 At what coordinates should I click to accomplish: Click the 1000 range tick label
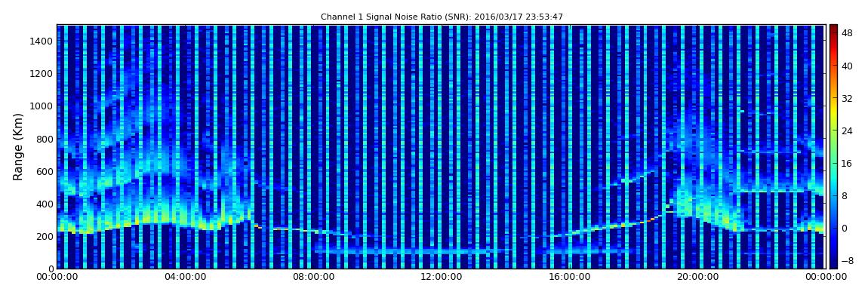42,106
